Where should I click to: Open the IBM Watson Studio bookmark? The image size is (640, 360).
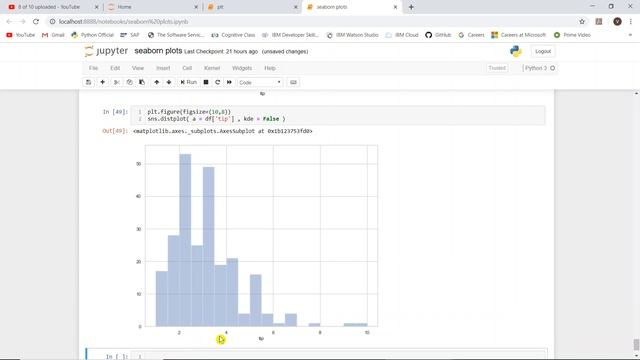pyautogui.click(x=352, y=35)
